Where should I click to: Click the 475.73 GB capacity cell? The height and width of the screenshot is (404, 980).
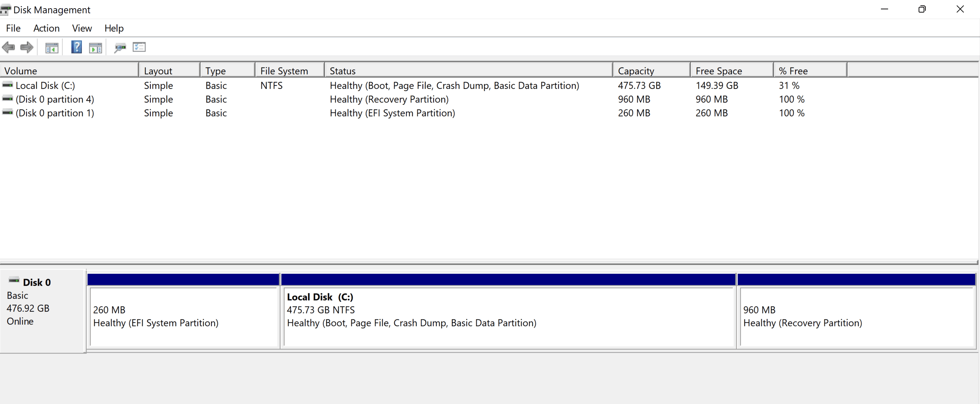pyautogui.click(x=639, y=86)
